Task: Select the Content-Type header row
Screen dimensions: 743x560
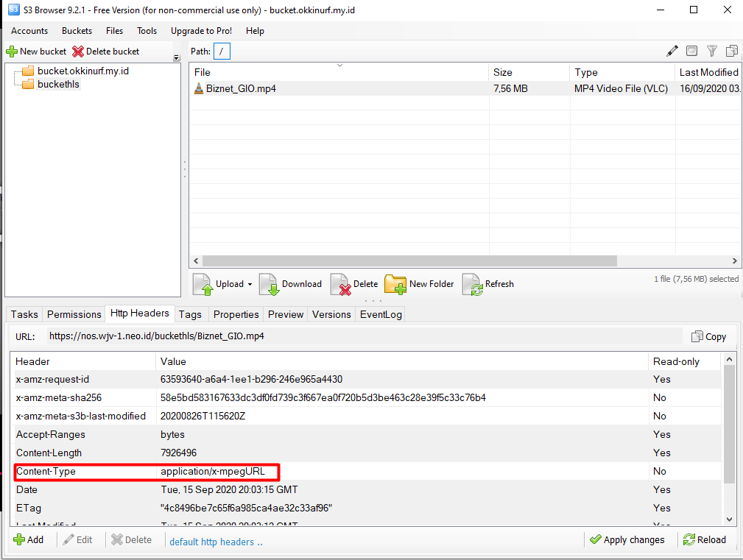Action: 366,472
